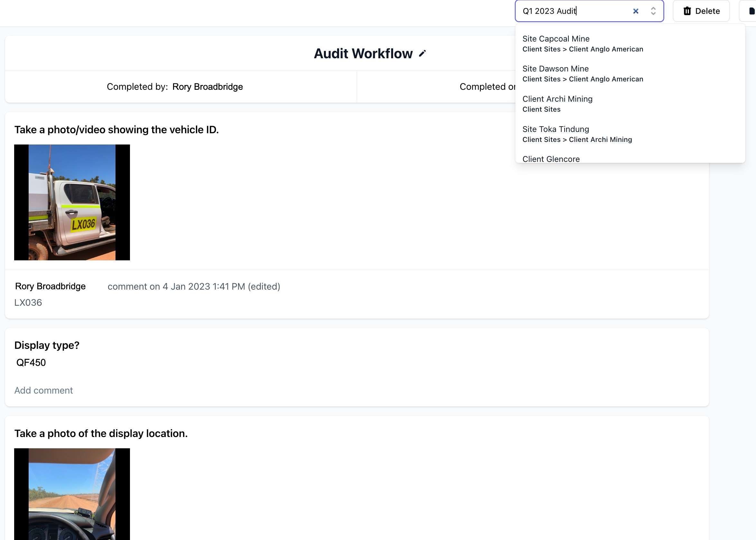Click comment author name Rory Broadbridge
This screenshot has width=756, height=540.
(50, 286)
